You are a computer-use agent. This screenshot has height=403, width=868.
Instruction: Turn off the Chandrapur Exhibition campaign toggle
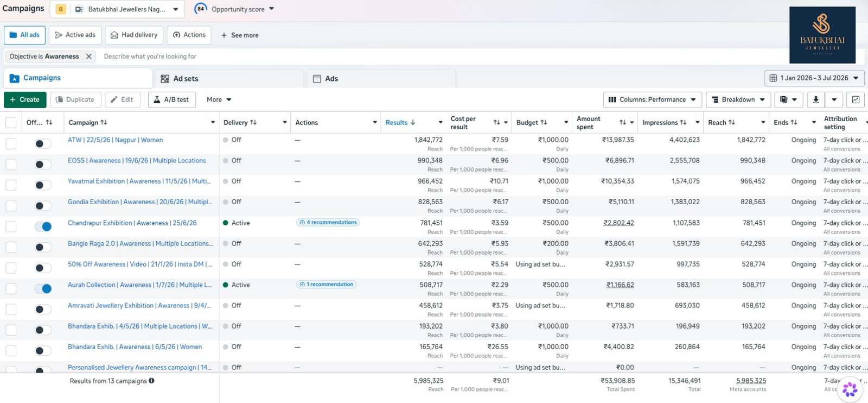coord(43,226)
